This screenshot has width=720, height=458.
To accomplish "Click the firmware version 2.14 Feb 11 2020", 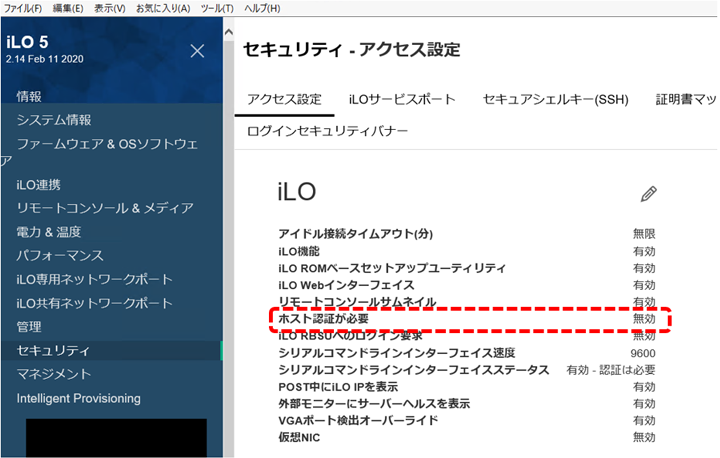I will coord(45,59).
